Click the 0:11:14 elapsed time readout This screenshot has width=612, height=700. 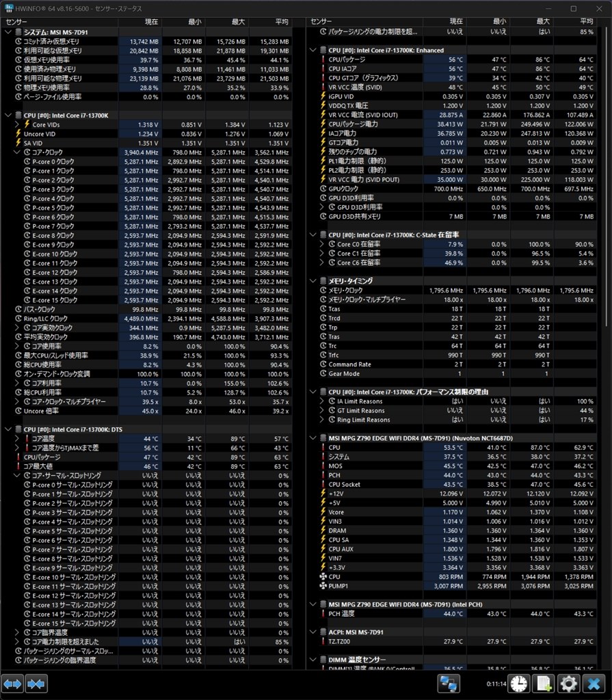[496, 684]
